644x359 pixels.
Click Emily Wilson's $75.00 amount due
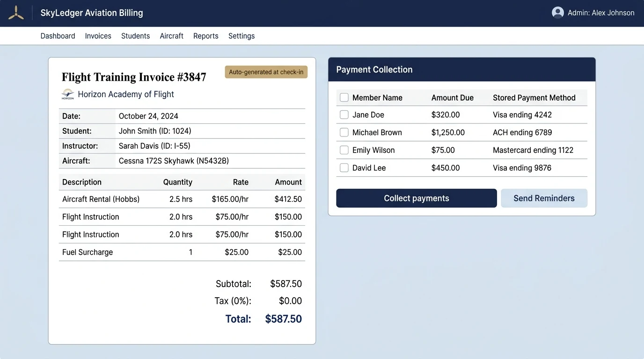click(x=443, y=150)
